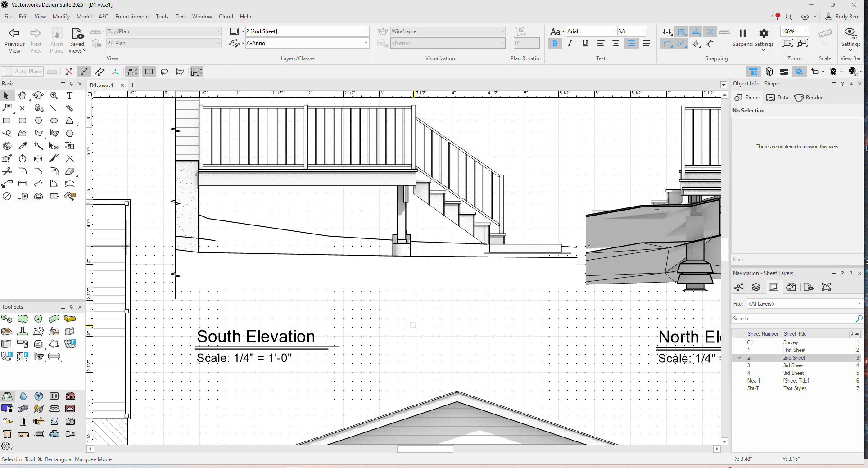Click the Previous View arrow
The image size is (868, 468).
click(14, 33)
